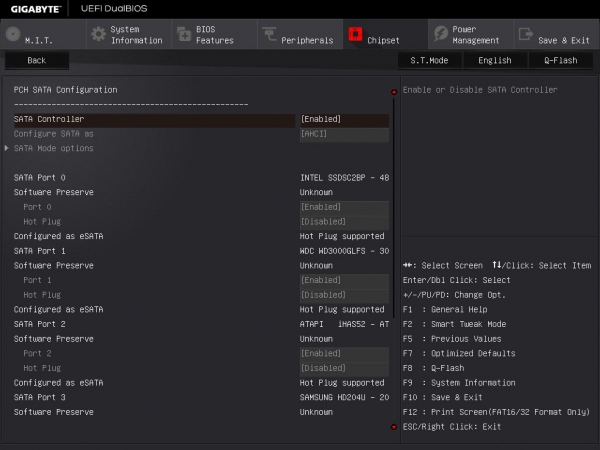Click SAMSUNG HD204U drive entry
The image size is (600, 450).
click(344, 398)
